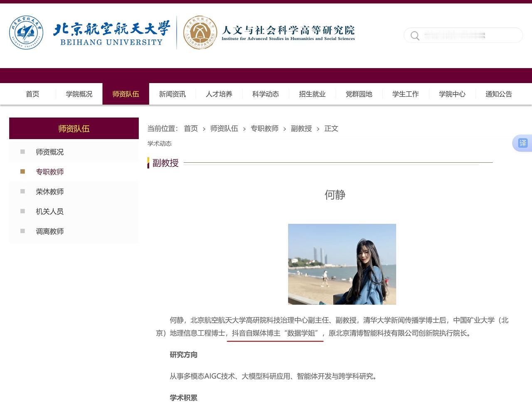Click the Beihang University circular logo

26,32
